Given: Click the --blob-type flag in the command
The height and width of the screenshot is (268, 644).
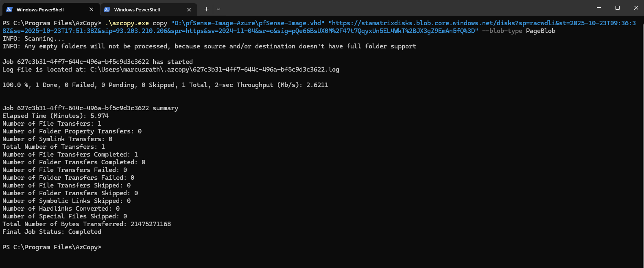Looking at the screenshot, I should point(502,31).
